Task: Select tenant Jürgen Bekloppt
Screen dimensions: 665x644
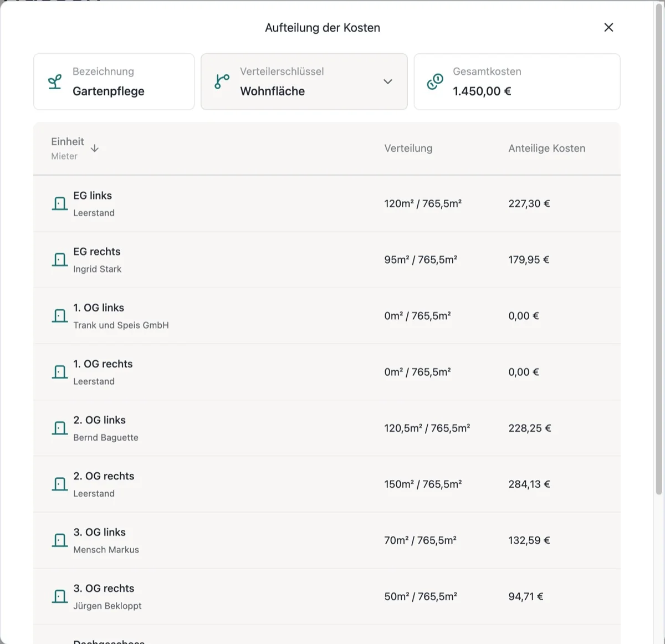Action: (108, 606)
